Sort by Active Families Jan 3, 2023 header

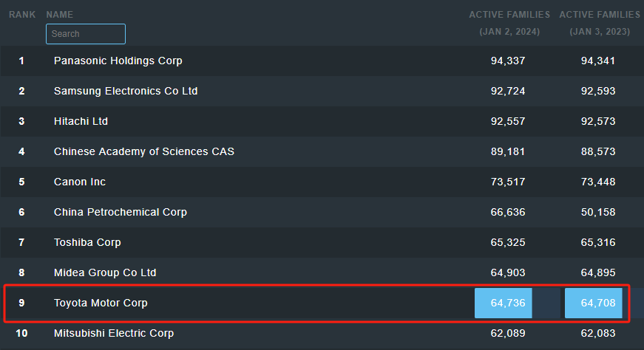click(600, 23)
